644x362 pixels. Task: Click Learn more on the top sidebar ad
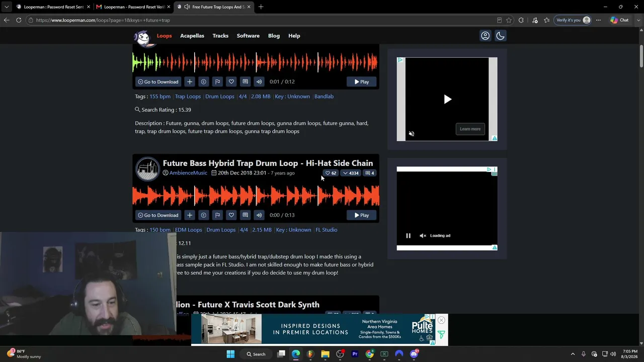point(470,129)
